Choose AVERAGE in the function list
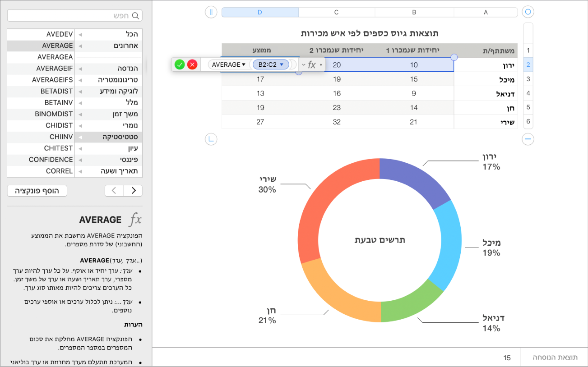The height and width of the screenshot is (367, 588). [41, 46]
